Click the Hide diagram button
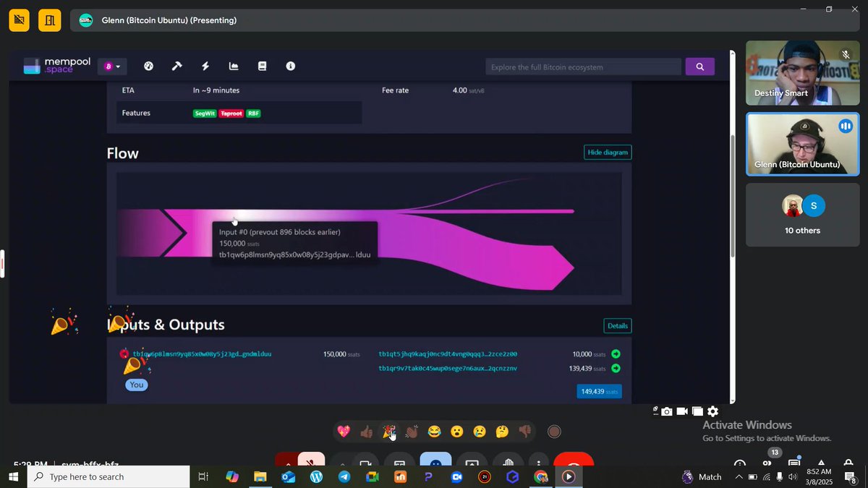The width and height of the screenshot is (868, 488). click(608, 152)
